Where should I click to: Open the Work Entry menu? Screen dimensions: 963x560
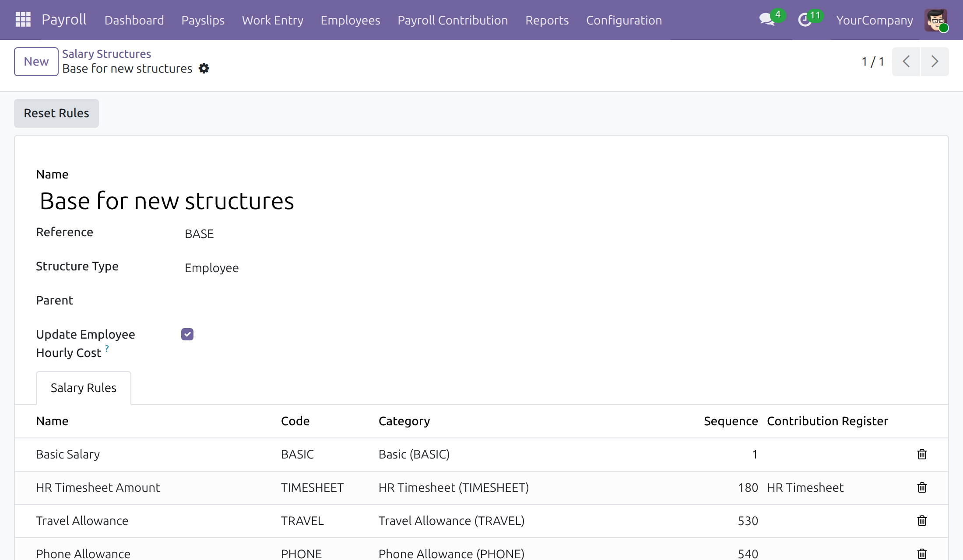click(272, 20)
